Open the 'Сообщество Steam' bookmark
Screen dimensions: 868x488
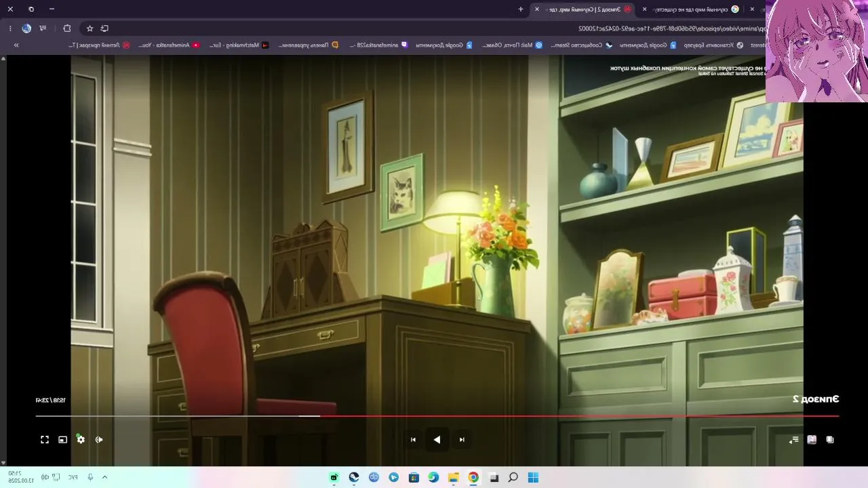581,45
